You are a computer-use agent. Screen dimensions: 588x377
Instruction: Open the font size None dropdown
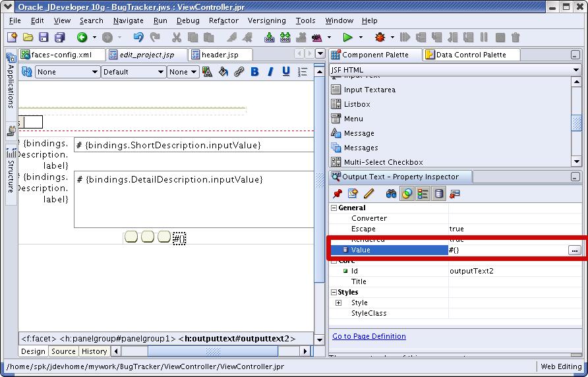tap(183, 72)
